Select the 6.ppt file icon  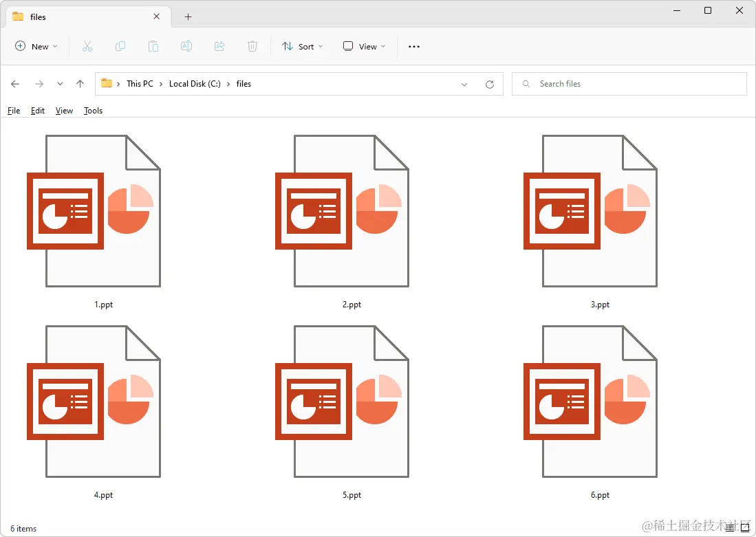click(590, 402)
